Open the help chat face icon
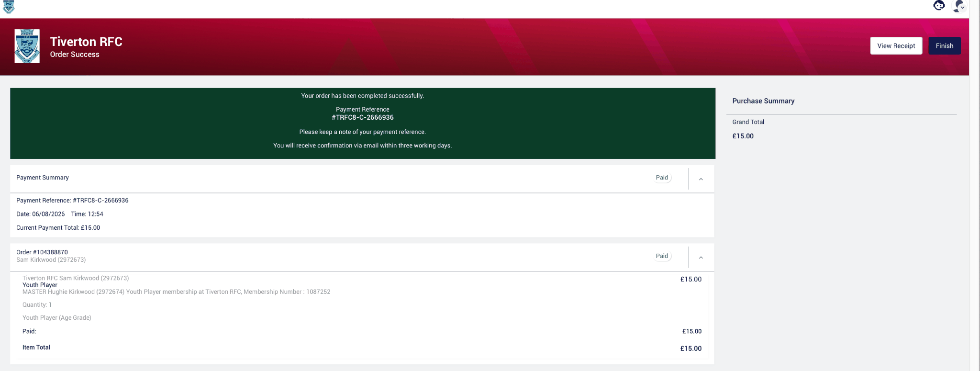Screen dimensions: 980x371 pos(939,6)
